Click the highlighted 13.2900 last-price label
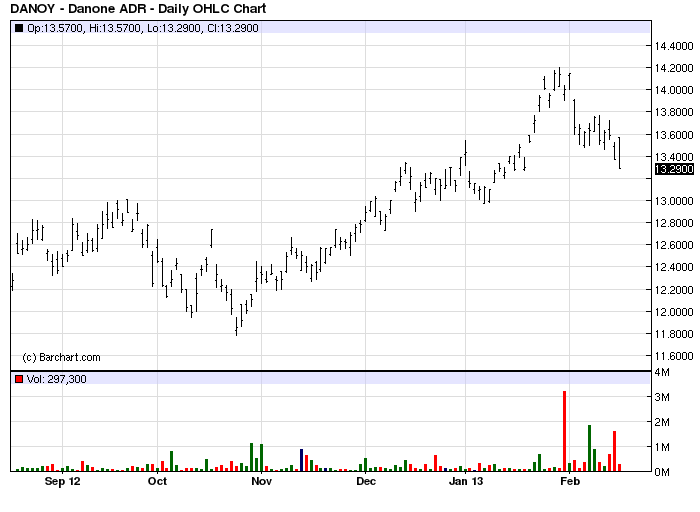Viewport: 700px width, 512px height. 674,169
